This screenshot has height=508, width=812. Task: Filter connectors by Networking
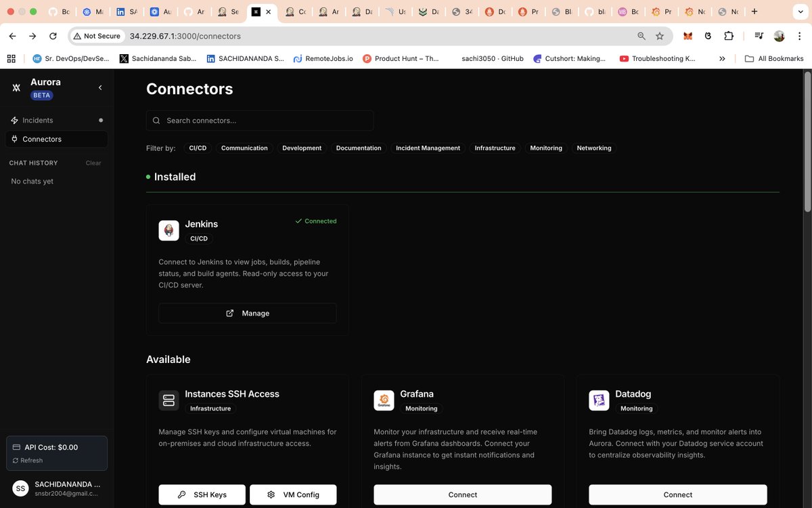(x=594, y=148)
